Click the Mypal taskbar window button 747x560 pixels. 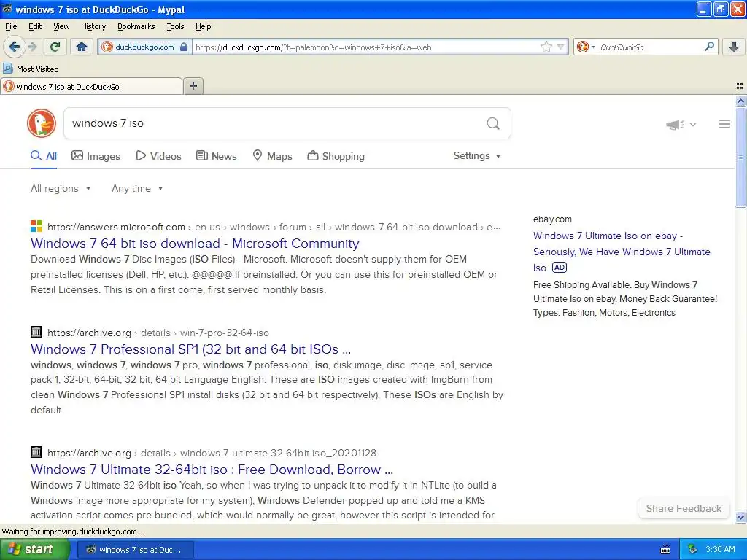point(136,550)
